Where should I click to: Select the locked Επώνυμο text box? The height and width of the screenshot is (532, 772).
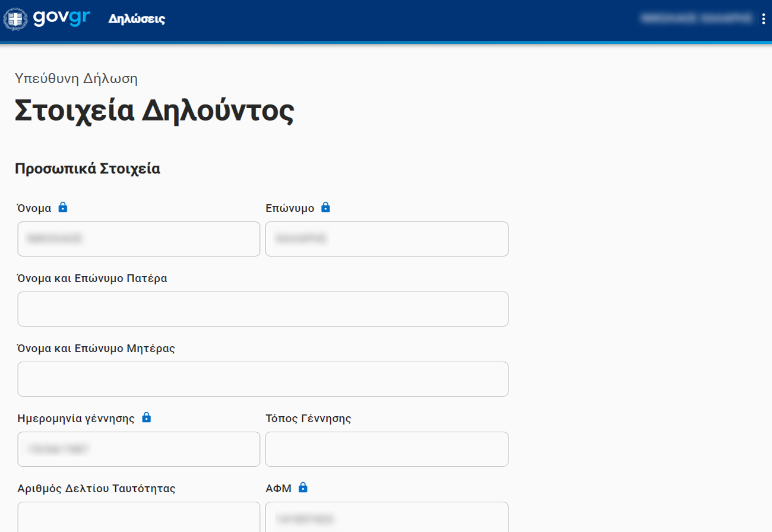click(387, 239)
